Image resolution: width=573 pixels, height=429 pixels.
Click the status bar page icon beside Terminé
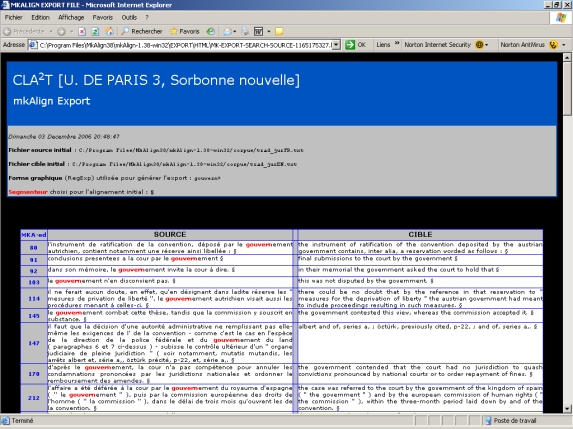(x=5, y=421)
